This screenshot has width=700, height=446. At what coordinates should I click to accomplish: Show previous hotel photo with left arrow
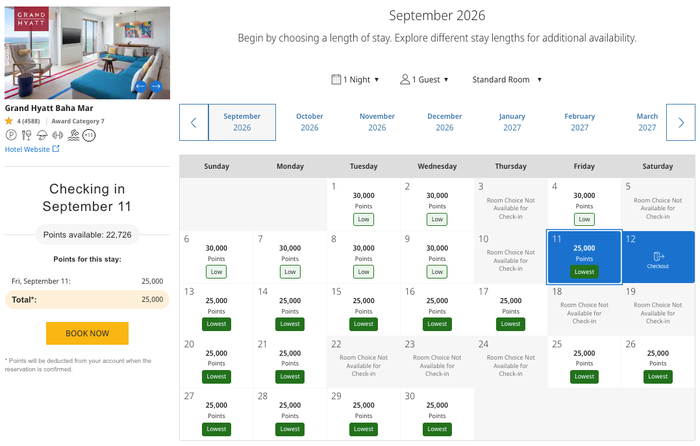coord(140,86)
